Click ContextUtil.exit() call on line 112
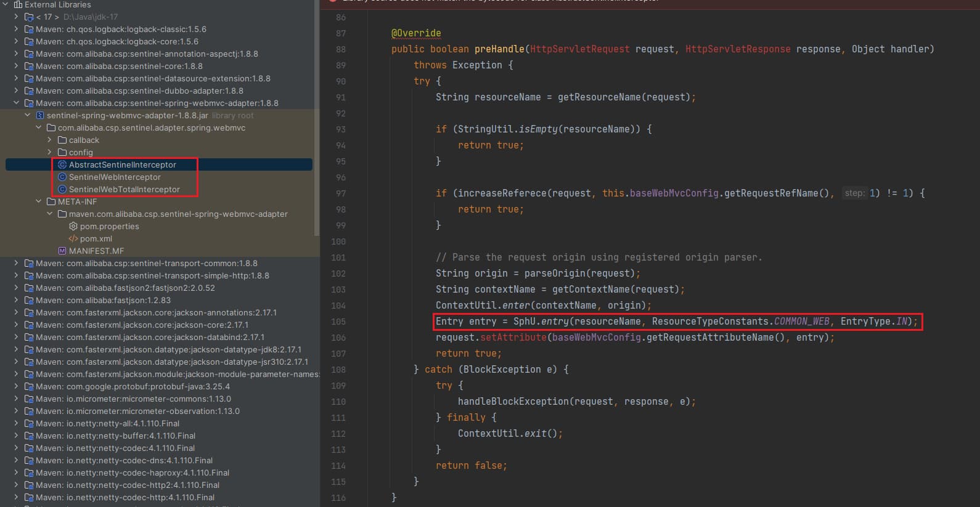Viewport: 980px width, 507px height. [510, 433]
